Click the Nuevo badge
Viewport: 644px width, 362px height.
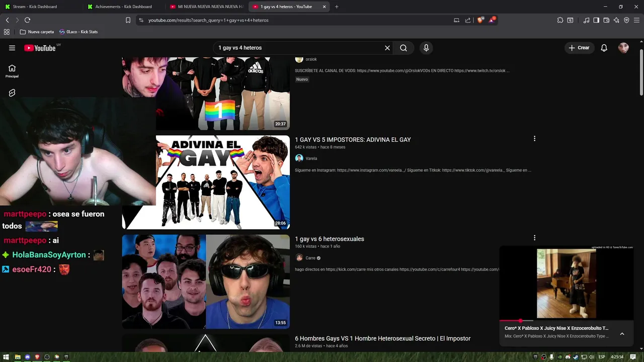[302, 79]
